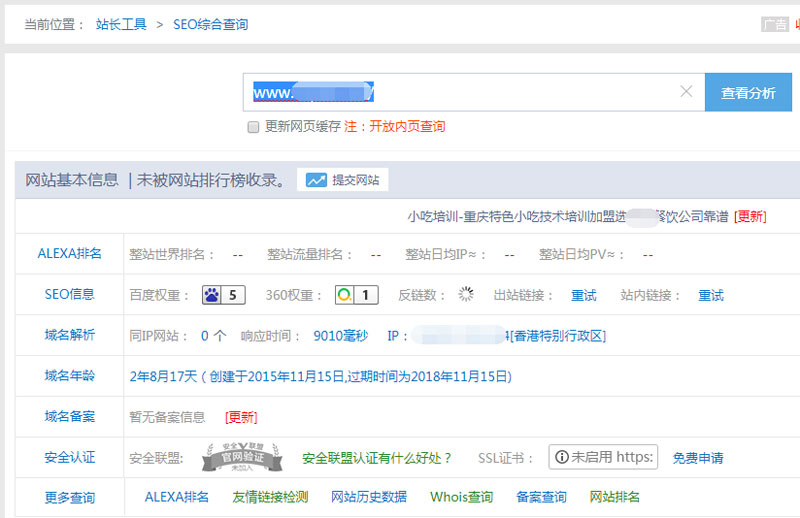The height and width of the screenshot is (518, 800).
Task: Click the ALEXA排名 row header
Action: click(69, 254)
